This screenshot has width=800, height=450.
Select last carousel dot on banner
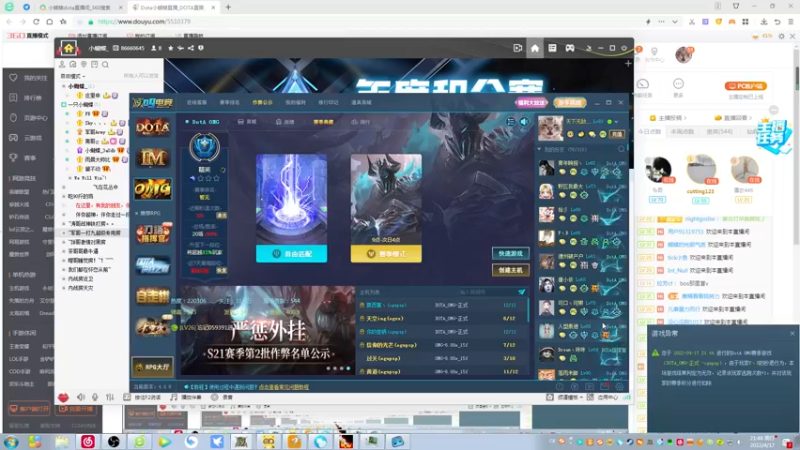348,368
